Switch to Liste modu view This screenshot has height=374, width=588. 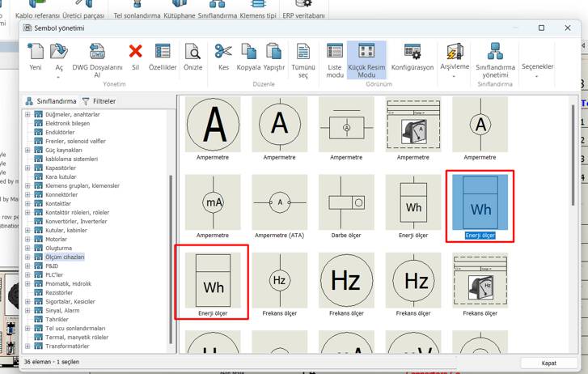tap(335, 60)
